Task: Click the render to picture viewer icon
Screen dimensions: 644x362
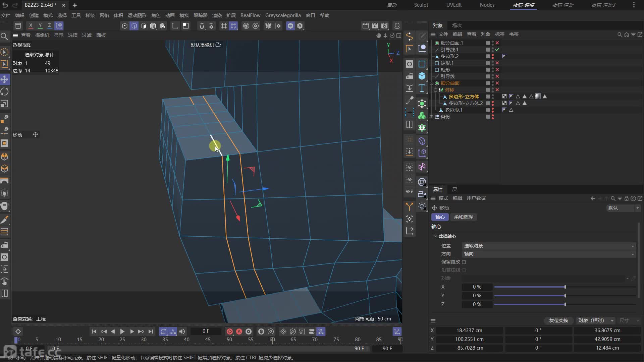Action: (375, 26)
